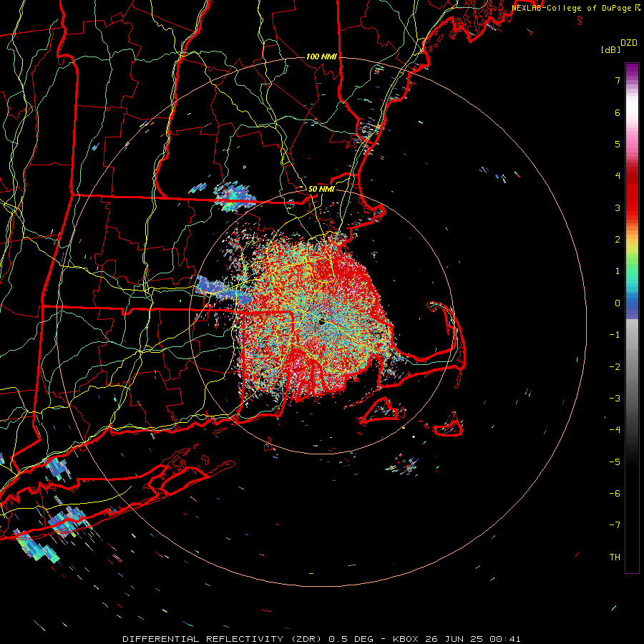The image size is (644, 644).
Task: Click the 7 value on the dB scale
Action: point(618,80)
